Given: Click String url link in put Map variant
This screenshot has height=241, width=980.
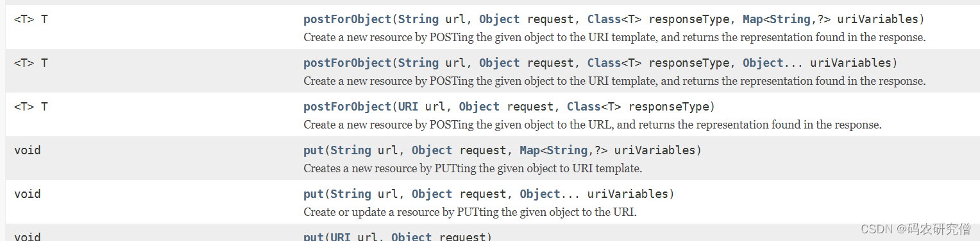Looking at the screenshot, I should pos(351,150).
